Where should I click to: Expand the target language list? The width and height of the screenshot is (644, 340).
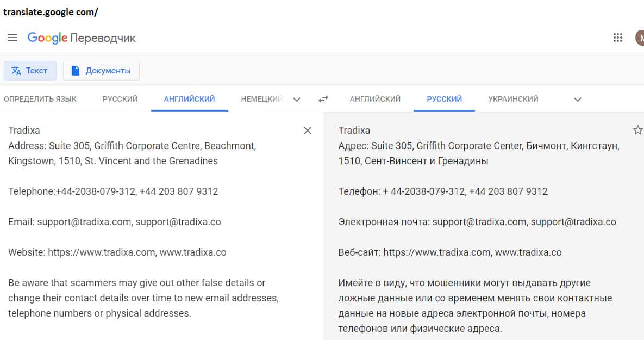[x=578, y=100]
